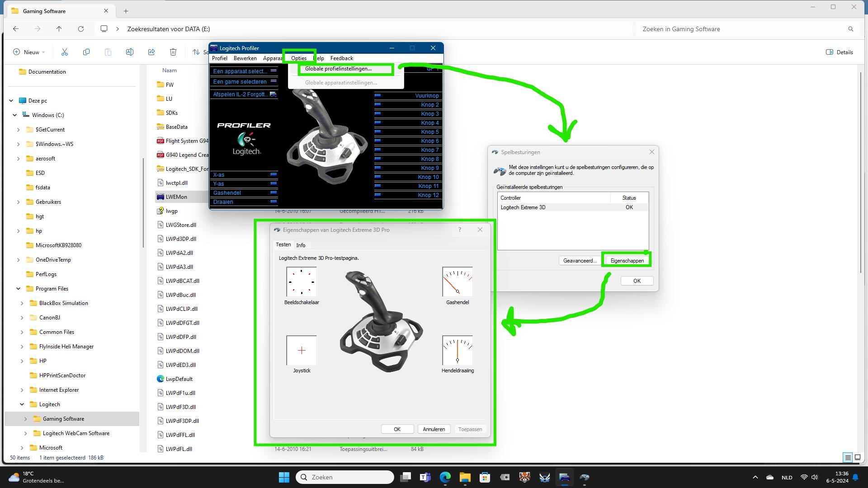This screenshot has height=488, width=868.
Task: Click the Geavanceerd button in Spelbesturingen
Action: coord(580,260)
